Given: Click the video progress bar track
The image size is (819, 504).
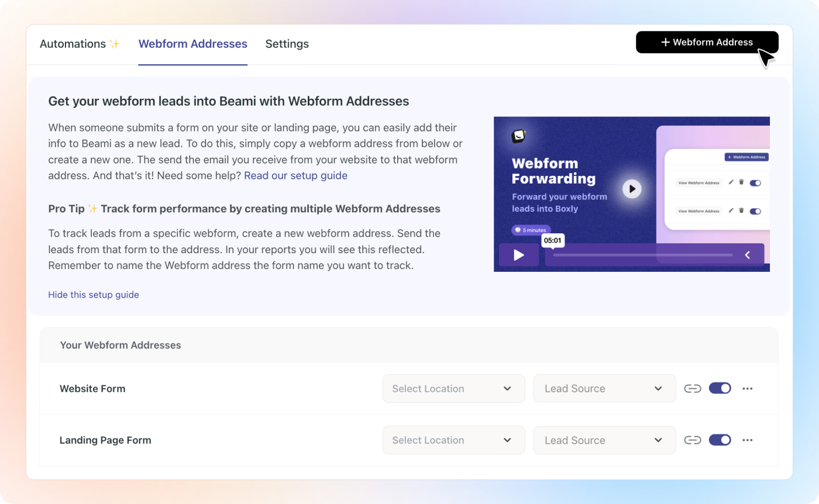Looking at the screenshot, I should click(x=643, y=255).
